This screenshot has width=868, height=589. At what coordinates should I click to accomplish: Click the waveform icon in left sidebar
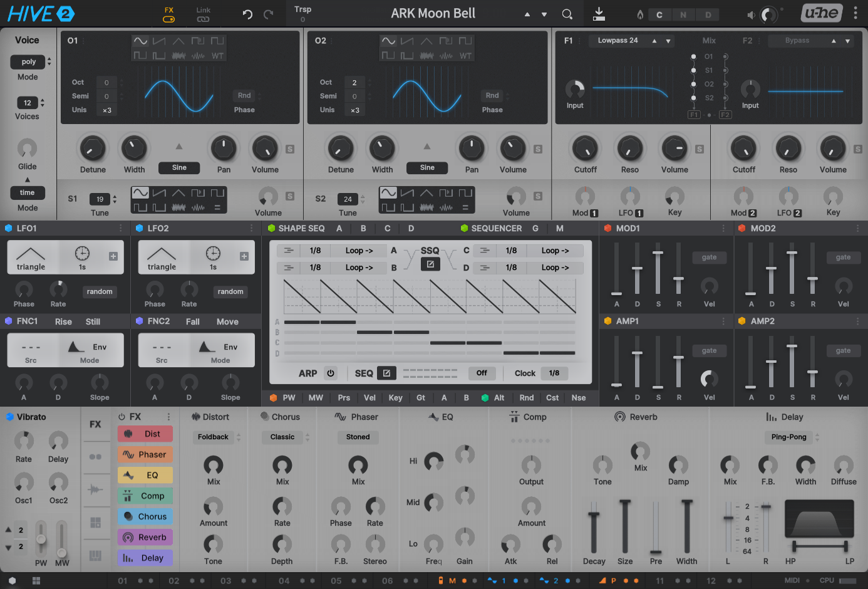click(95, 489)
